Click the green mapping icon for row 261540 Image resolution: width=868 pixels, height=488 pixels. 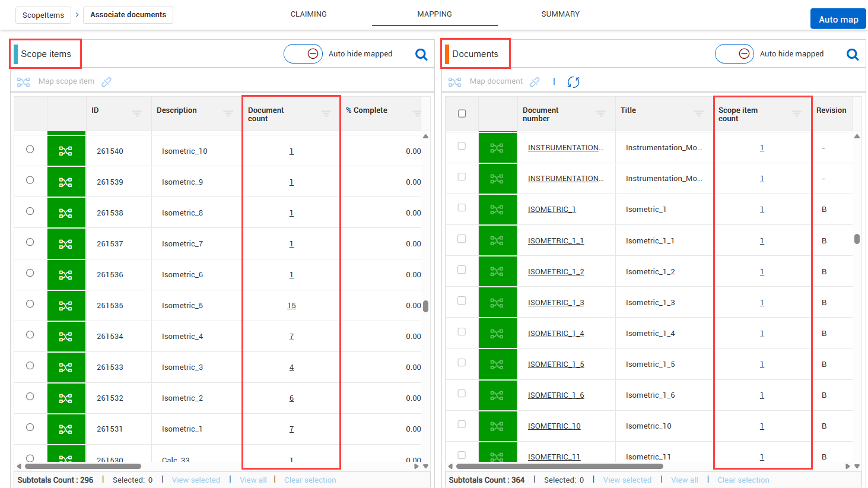click(66, 151)
